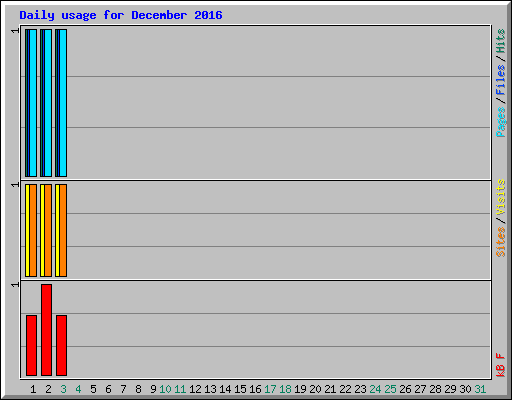512x400 pixels.
Task: Click the "1" scale label of the KB chart
Action: point(15,285)
